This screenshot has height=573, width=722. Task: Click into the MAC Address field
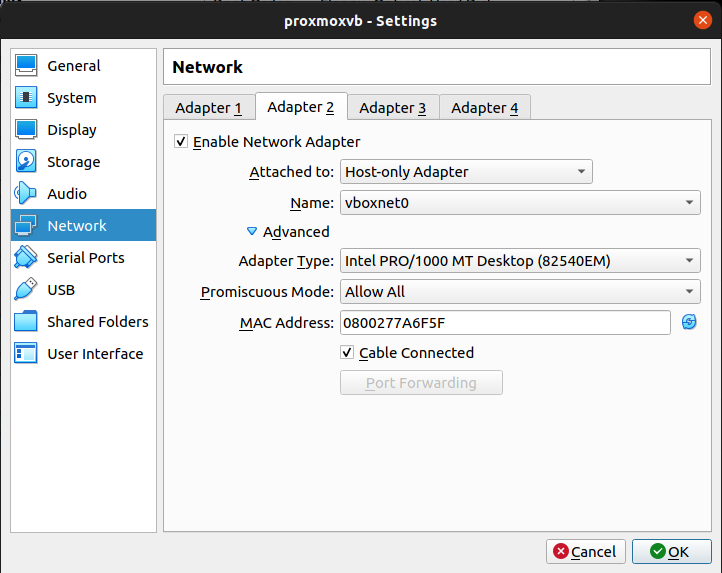[505, 322]
